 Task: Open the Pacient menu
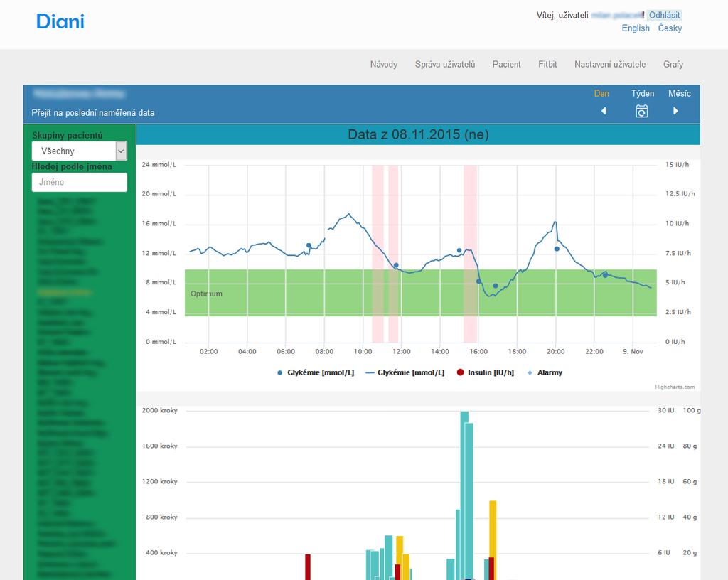(x=506, y=64)
